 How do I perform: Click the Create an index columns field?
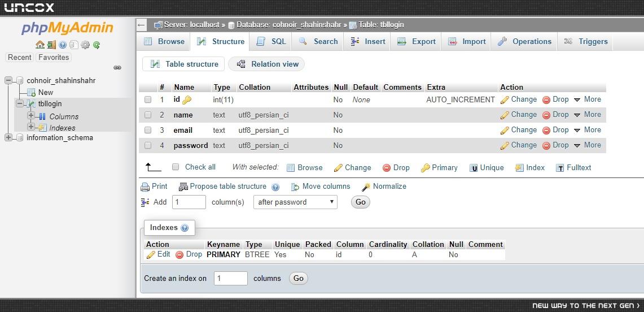pyautogui.click(x=231, y=278)
